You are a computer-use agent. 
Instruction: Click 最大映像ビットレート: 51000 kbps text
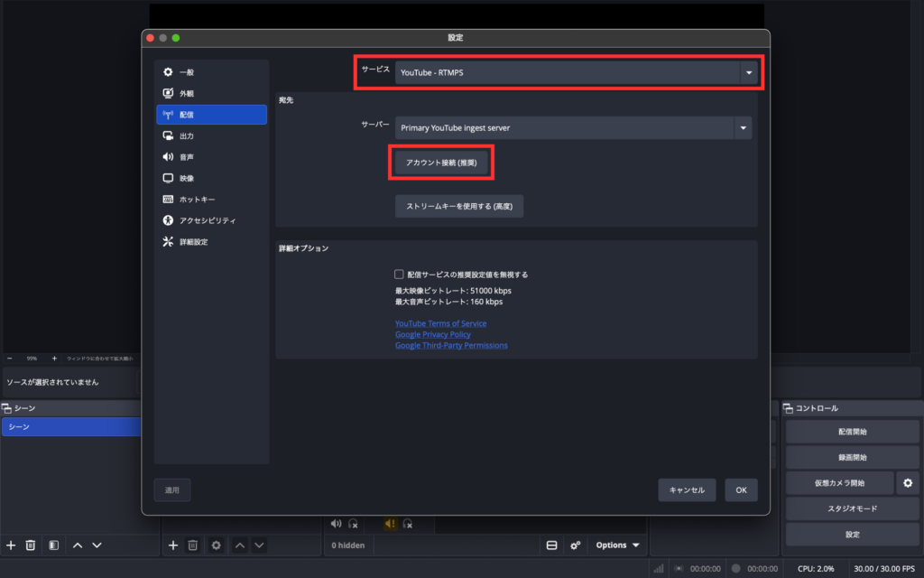point(453,291)
